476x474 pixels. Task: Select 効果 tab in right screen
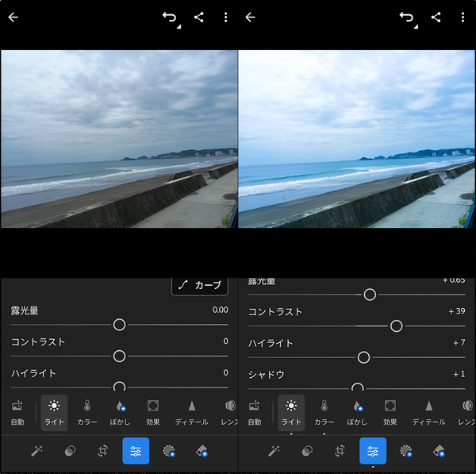click(390, 413)
